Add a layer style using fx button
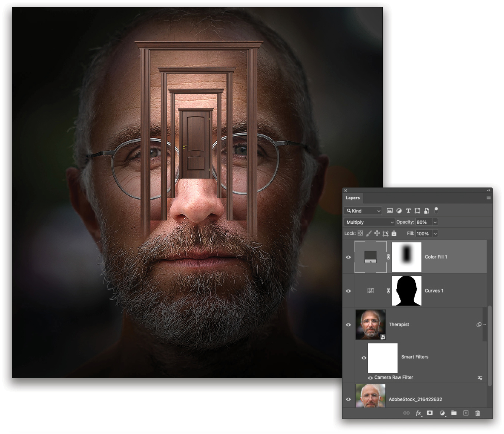The image size is (504, 434). point(418,413)
